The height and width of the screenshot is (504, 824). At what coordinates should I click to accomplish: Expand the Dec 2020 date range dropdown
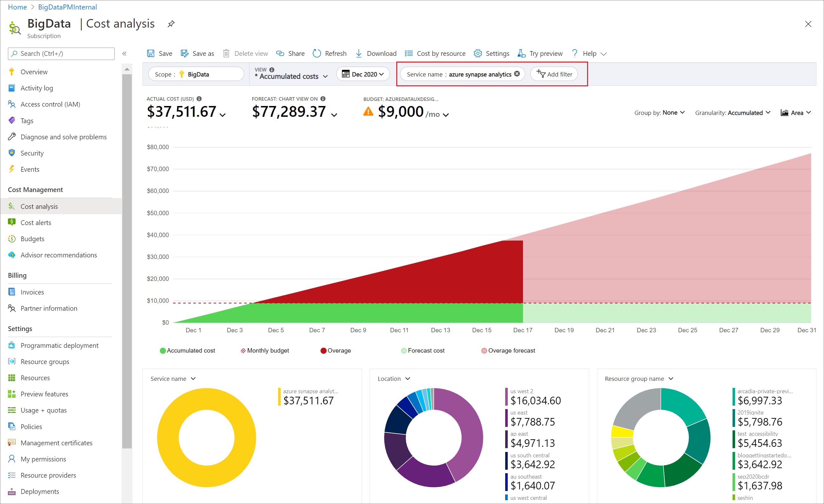pos(363,74)
